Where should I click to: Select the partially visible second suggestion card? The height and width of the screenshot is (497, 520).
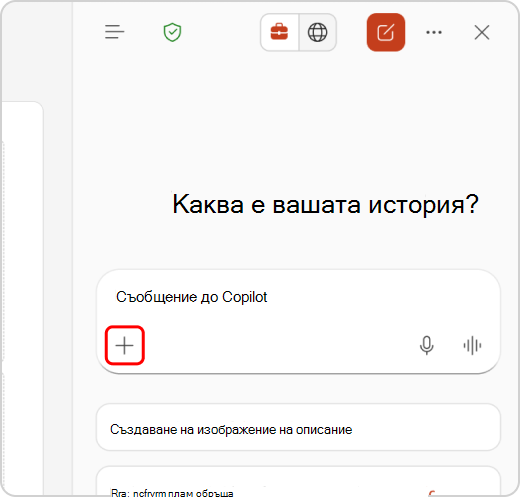(x=298, y=481)
